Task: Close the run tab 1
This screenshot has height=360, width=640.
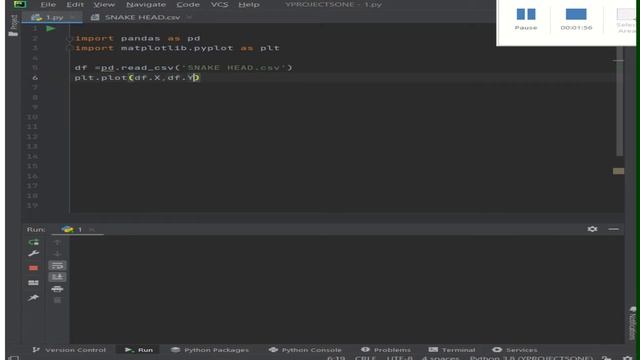Action: click(92, 230)
